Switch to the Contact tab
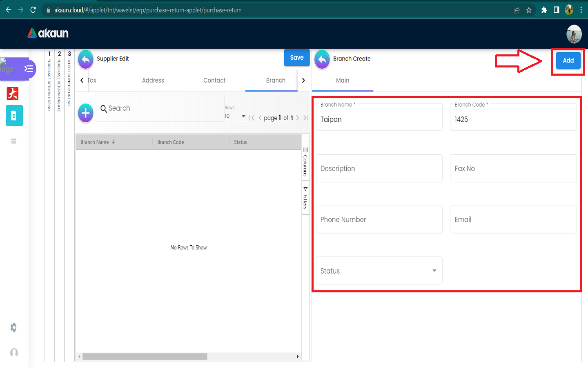Image resolution: width=588 pixels, height=368 pixels. 214,81
